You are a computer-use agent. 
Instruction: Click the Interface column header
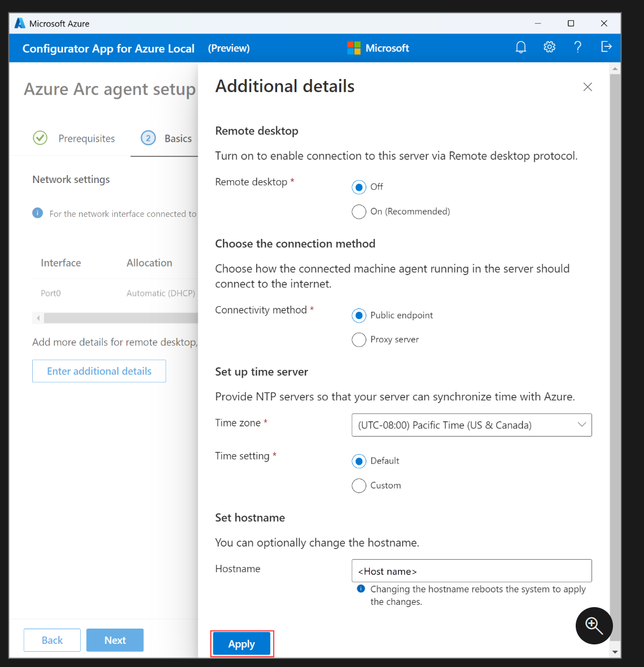point(61,263)
